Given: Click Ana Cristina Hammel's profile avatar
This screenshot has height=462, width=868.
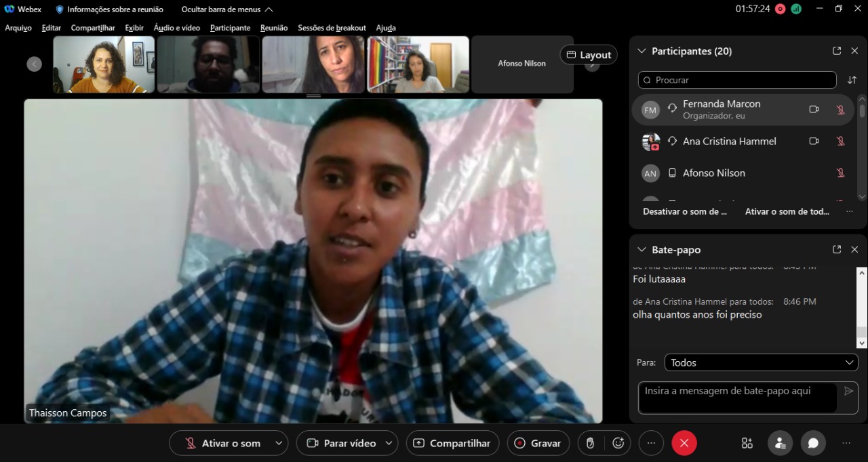Looking at the screenshot, I should coord(650,142).
